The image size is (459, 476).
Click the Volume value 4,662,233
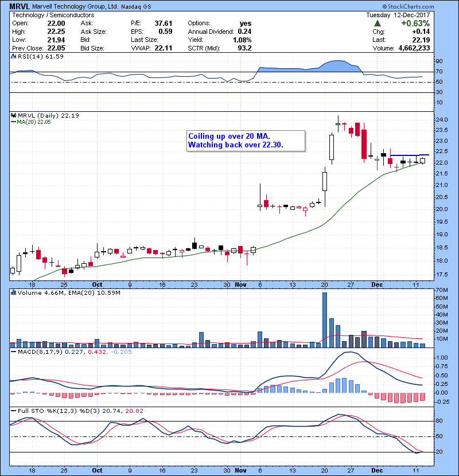pyautogui.click(x=414, y=48)
